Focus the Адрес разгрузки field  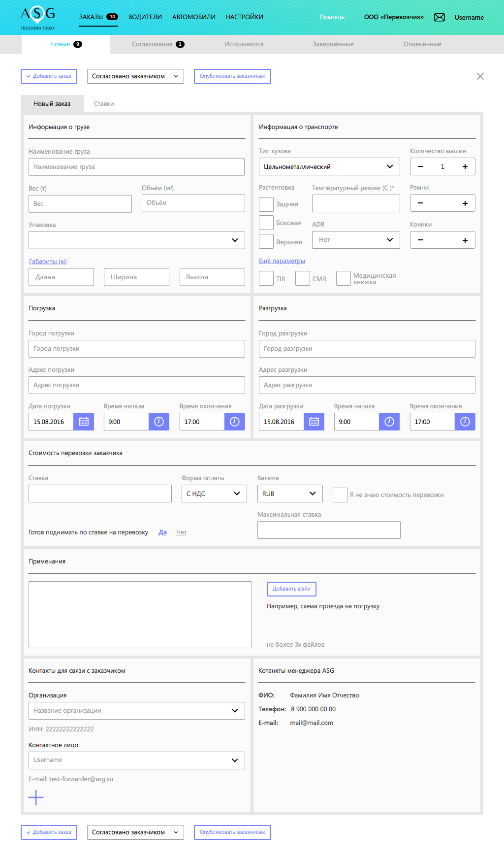[x=367, y=385]
